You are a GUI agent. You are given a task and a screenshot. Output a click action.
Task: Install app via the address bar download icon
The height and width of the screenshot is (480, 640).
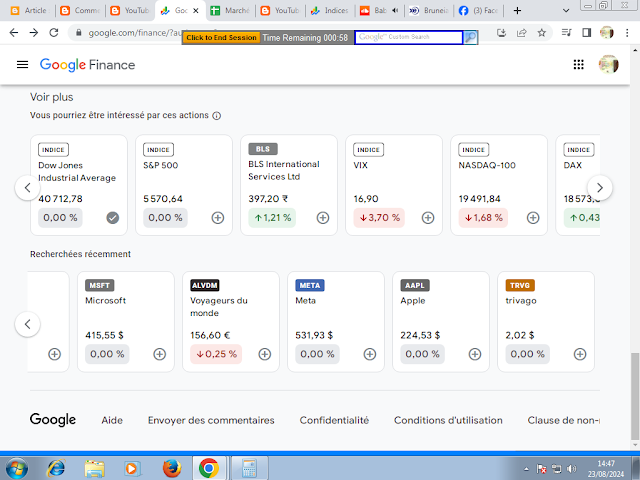[x=501, y=33]
